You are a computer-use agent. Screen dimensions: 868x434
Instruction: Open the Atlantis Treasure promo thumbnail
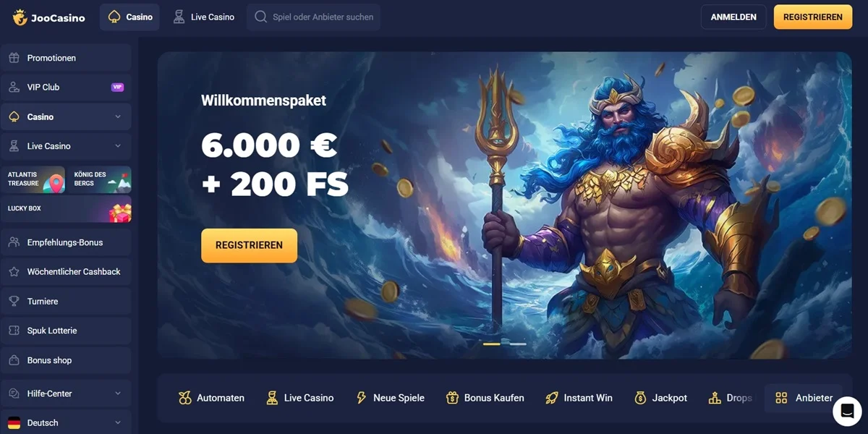pyautogui.click(x=33, y=180)
